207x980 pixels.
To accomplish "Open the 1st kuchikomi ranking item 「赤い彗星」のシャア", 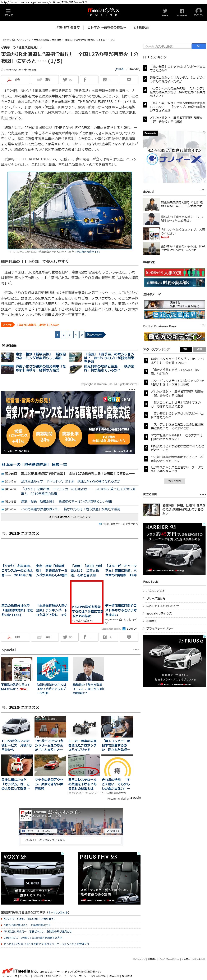I will point(177,68).
